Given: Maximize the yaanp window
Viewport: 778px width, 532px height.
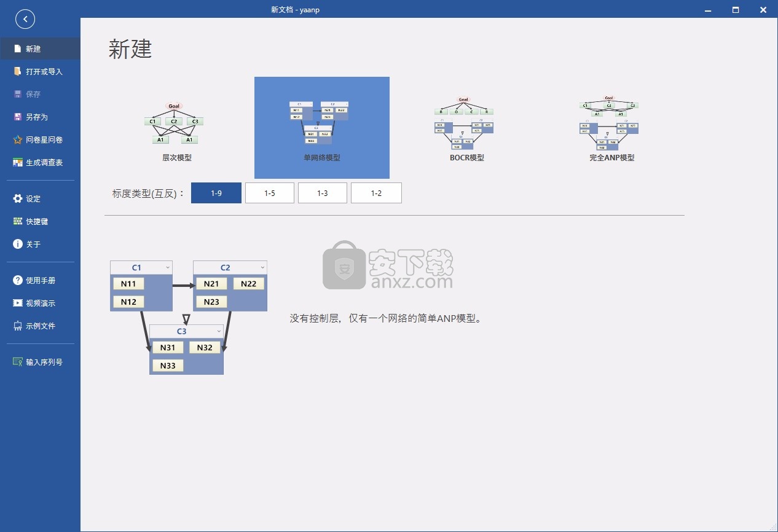Looking at the screenshot, I should pos(736,9).
